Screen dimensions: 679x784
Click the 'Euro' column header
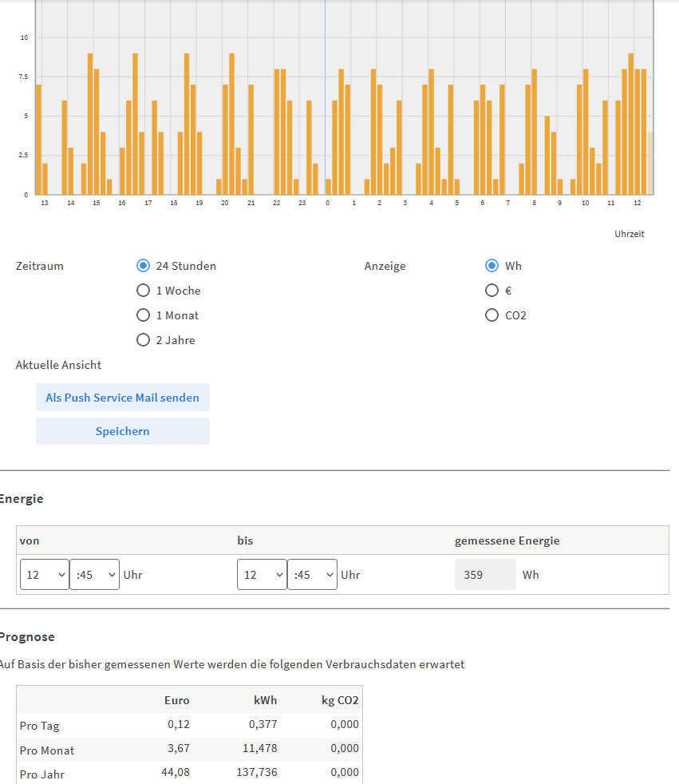177,700
